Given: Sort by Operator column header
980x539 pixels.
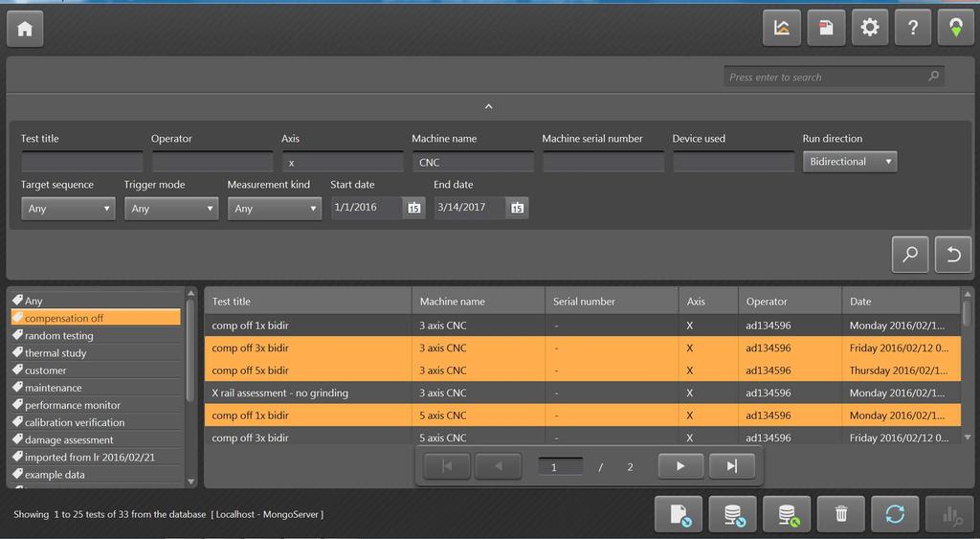Looking at the screenshot, I should [790, 302].
